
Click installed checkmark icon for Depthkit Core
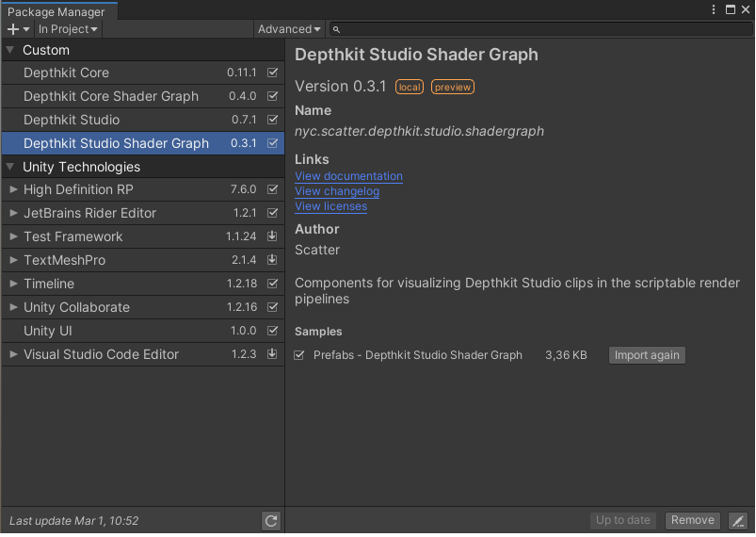[273, 73]
